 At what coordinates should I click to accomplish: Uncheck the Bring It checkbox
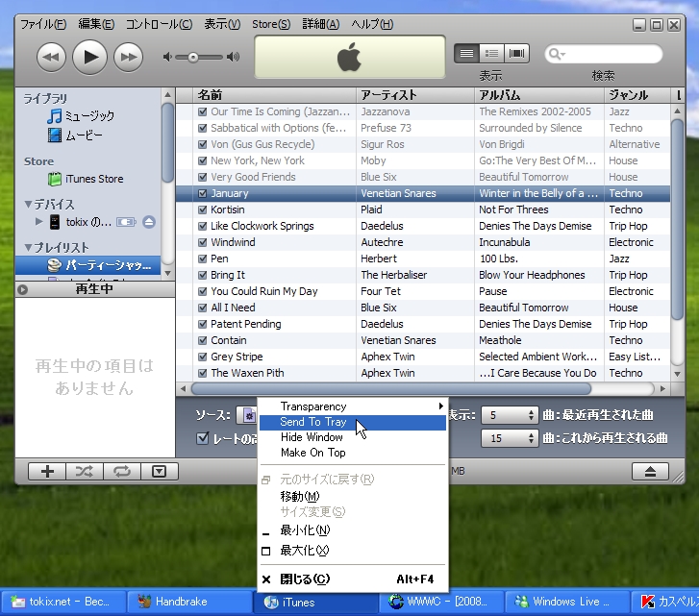click(x=202, y=275)
